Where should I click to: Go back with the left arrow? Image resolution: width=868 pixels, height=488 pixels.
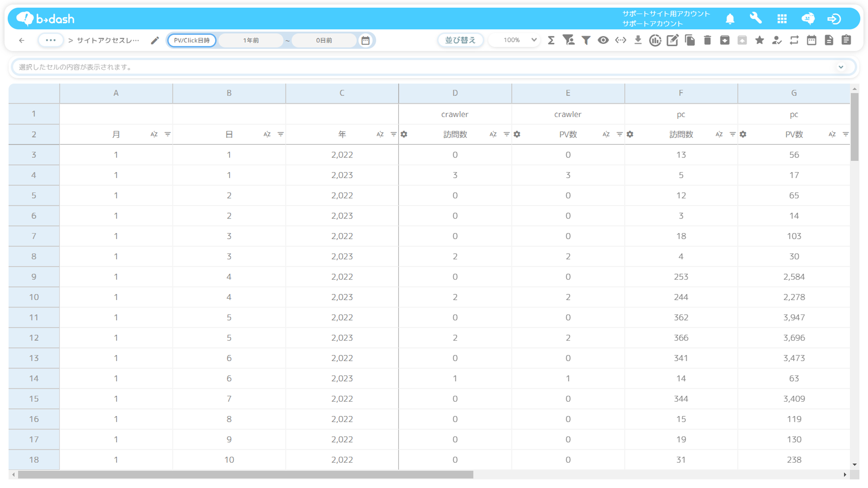pos(22,40)
